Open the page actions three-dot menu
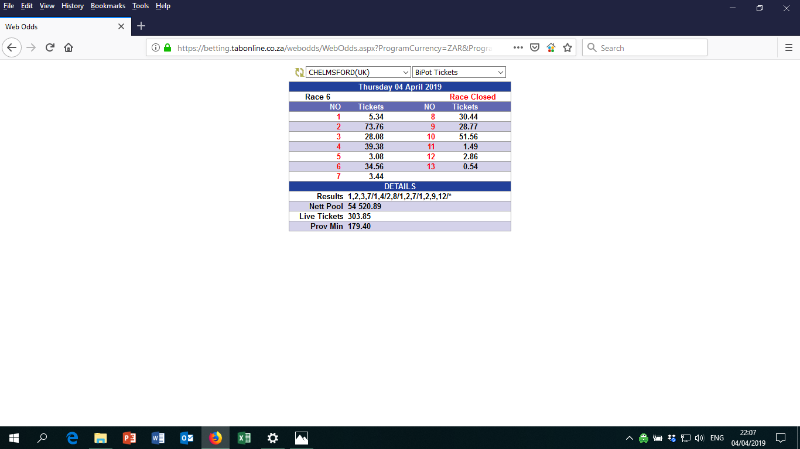800x449 pixels. pos(518,47)
